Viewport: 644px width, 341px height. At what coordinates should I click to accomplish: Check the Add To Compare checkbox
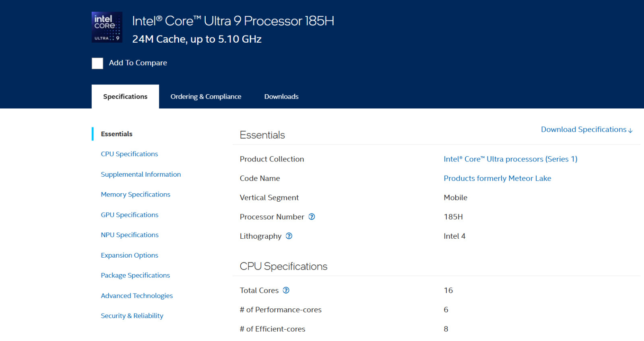click(x=97, y=63)
